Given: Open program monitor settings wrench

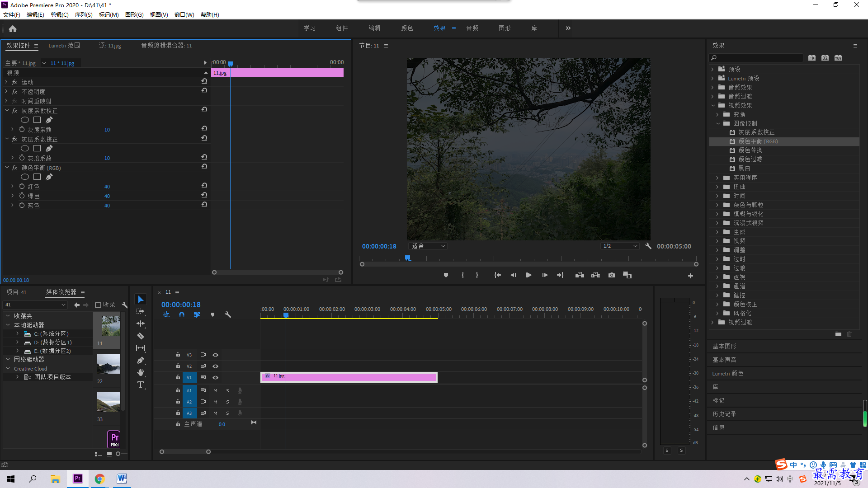Looking at the screenshot, I should pyautogui.click(x=648, y=246).
